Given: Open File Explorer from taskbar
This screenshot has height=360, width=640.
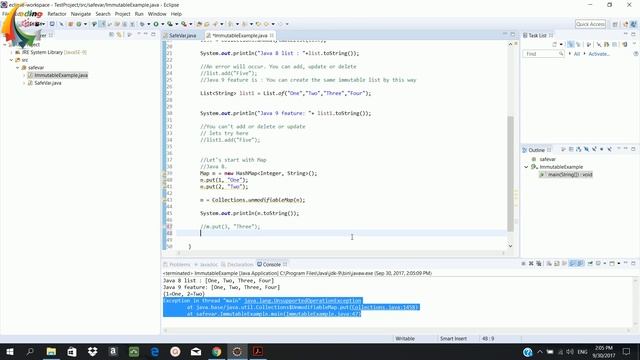Looking at the screenshot, I should pyautogui.click(x=51, y=351).
